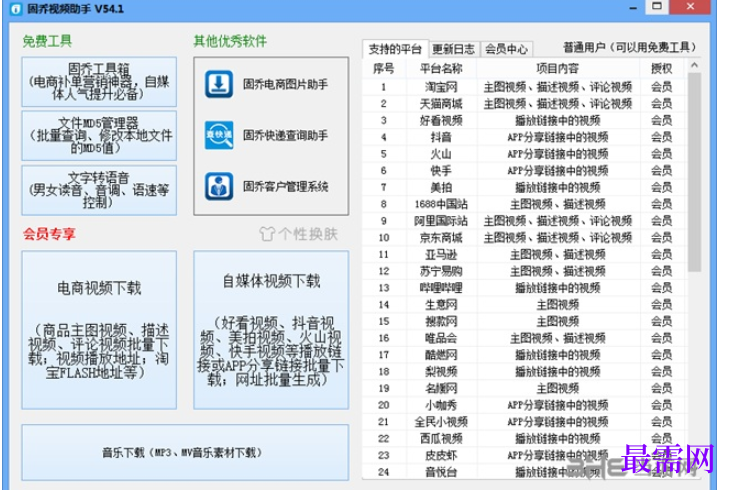Open 固乔客户管理系统 software link
The height and width of the screenshot is (490, 733).
285,186
